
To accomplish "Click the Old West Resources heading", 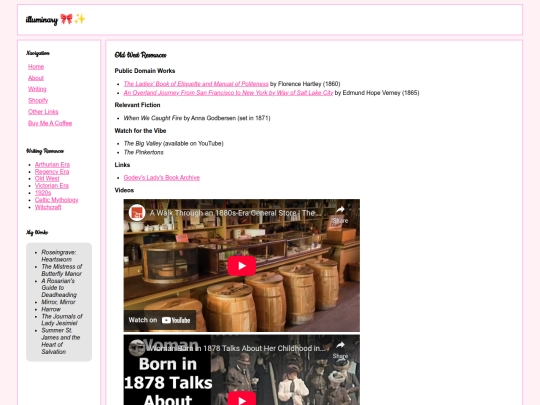I will [x=141, y=55].
